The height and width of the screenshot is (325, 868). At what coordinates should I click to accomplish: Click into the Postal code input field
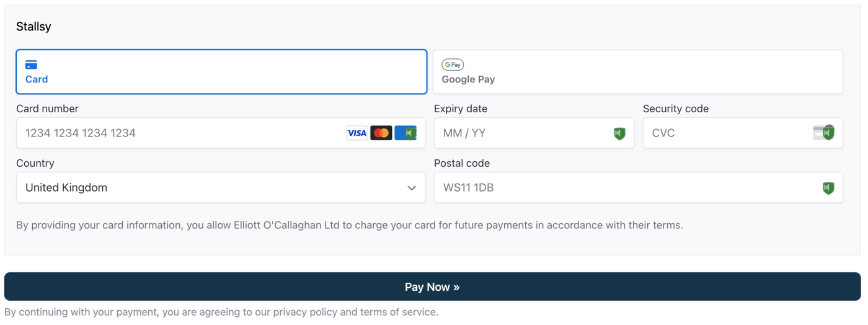pyautogui.click(x=626, y=187)
